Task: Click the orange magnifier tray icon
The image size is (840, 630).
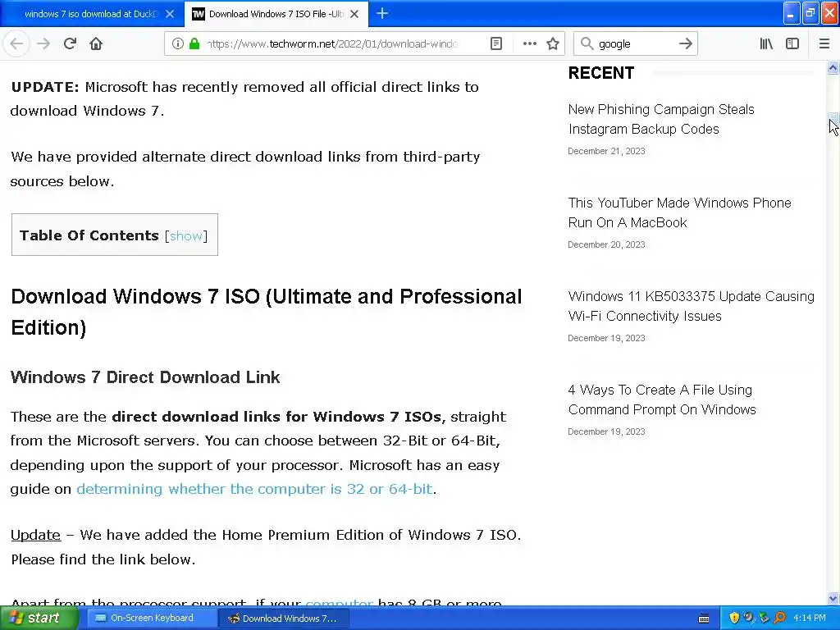Action: pos(779,618)
